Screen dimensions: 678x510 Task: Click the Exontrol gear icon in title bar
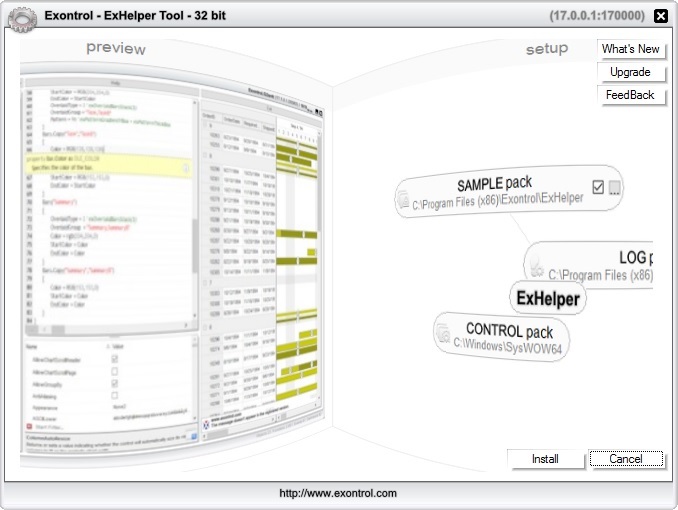tap(22, 17)
